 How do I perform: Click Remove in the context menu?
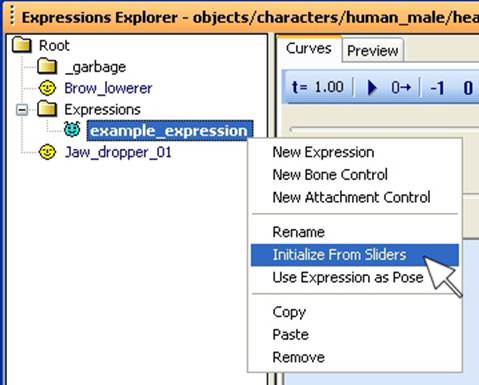(x=298, y=357)
